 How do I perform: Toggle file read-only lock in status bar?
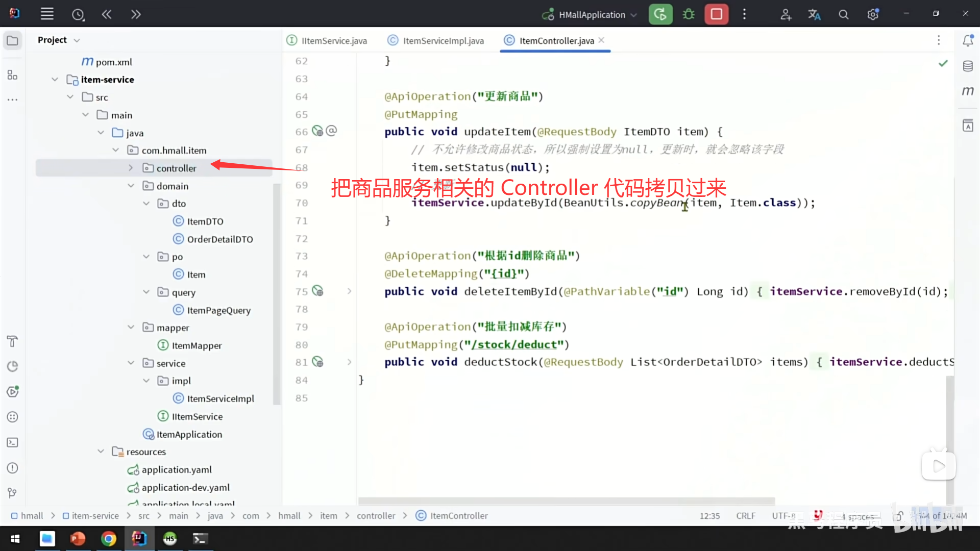[899, 516]
